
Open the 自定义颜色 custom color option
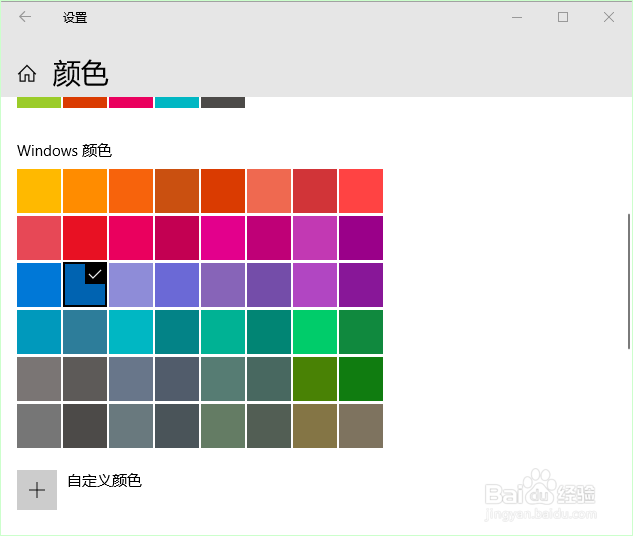[x=104, y=481]
